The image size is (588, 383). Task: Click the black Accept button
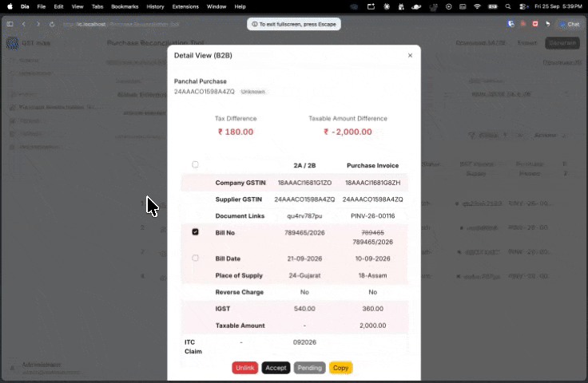coord(276,368)
